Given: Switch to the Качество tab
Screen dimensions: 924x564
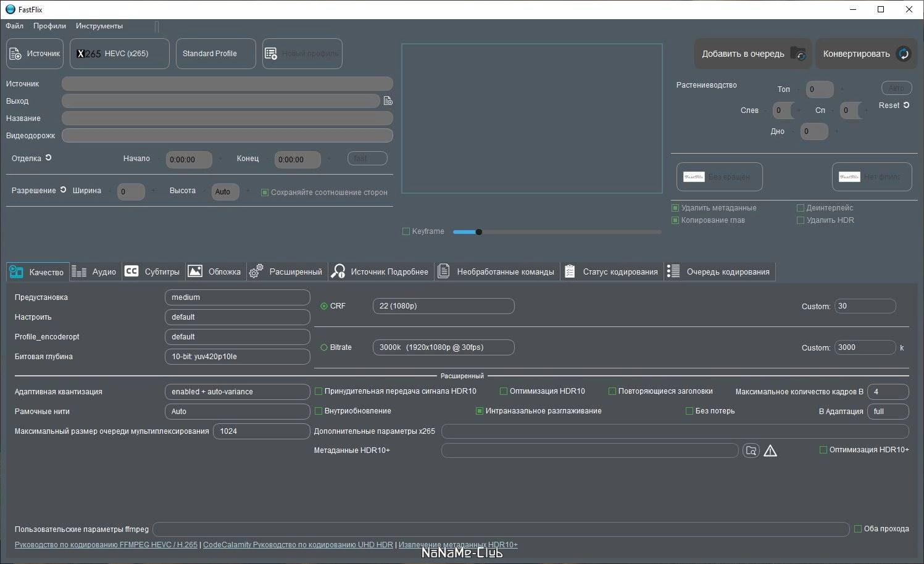Looking at the screenshot, I should tap(38, 272).
